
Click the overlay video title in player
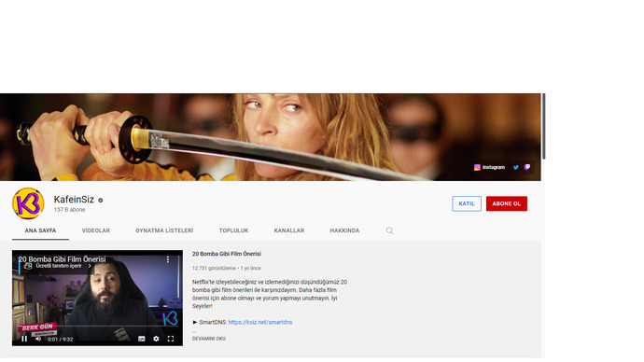[62, 259]
